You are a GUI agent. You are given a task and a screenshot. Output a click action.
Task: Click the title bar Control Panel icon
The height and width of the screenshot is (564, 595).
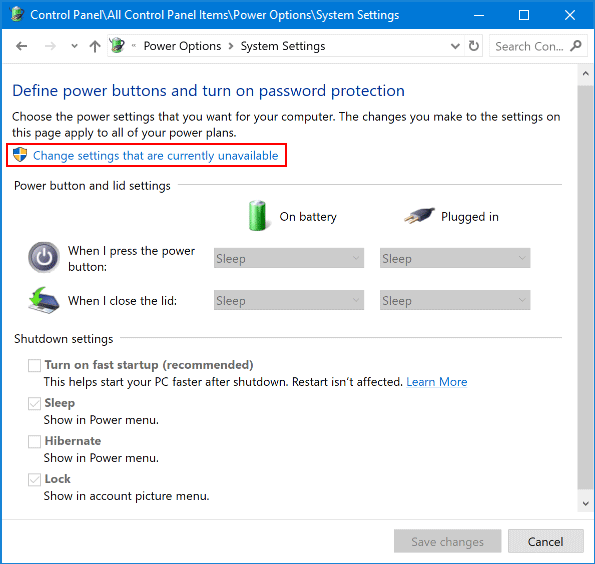(x=16, y=14)
